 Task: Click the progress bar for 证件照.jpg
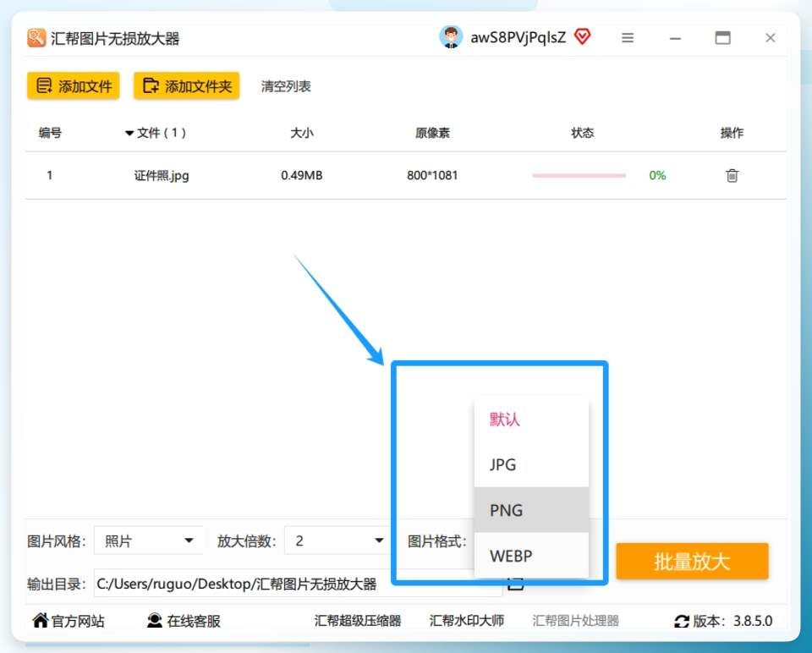point(579,176)
